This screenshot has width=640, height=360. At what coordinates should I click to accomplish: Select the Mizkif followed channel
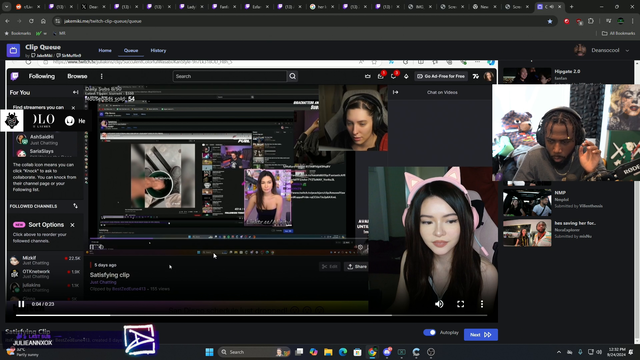[45, 260]
